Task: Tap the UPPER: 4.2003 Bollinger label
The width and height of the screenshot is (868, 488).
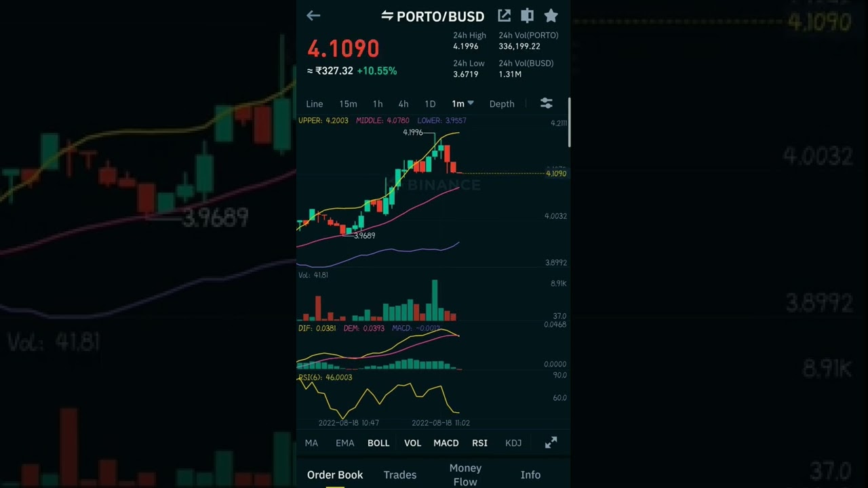Action: pos(323,121)
